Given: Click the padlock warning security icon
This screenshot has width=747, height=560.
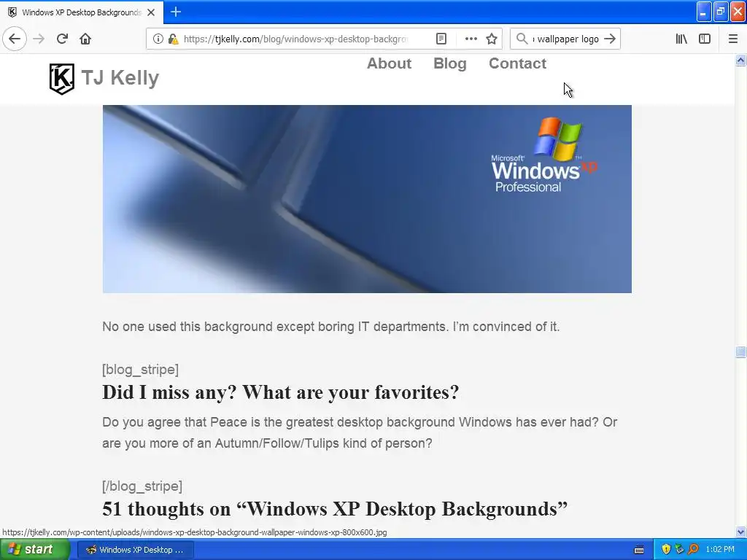Looking at the screenshot, I should click(x=174, y=39).
